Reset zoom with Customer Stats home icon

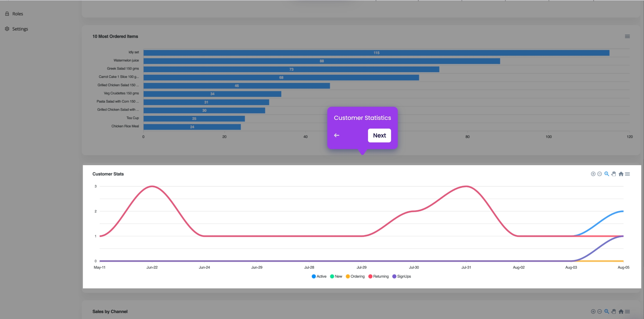pos(621,174)
